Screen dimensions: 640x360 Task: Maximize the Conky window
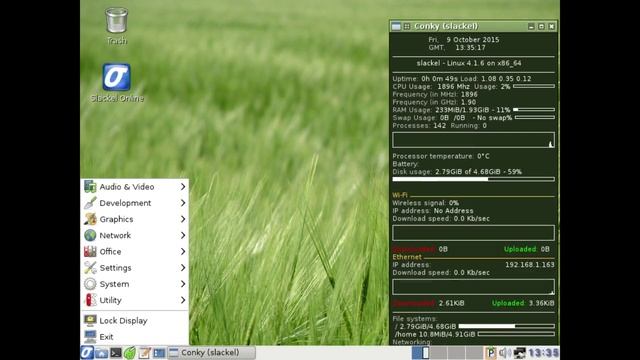[542, 27]
